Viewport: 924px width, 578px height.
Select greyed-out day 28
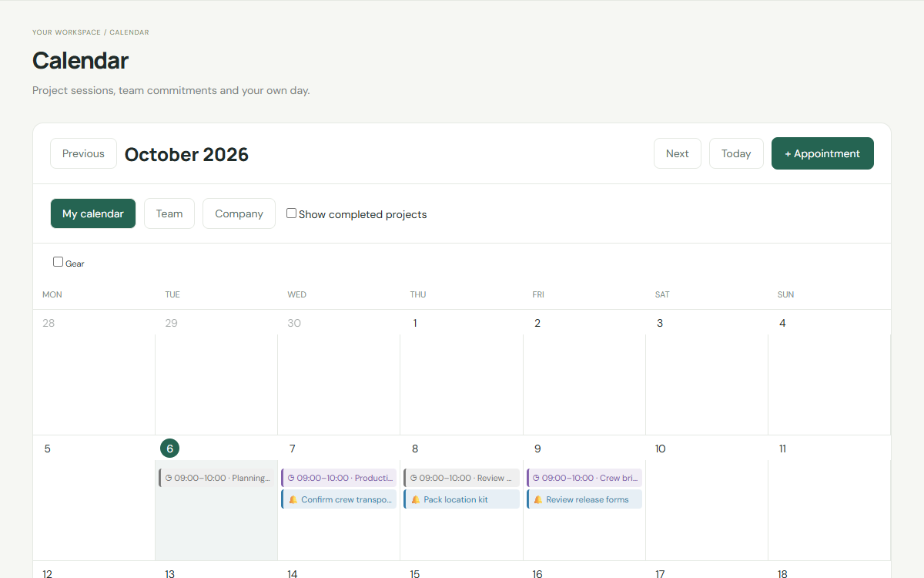pos(49,323)
